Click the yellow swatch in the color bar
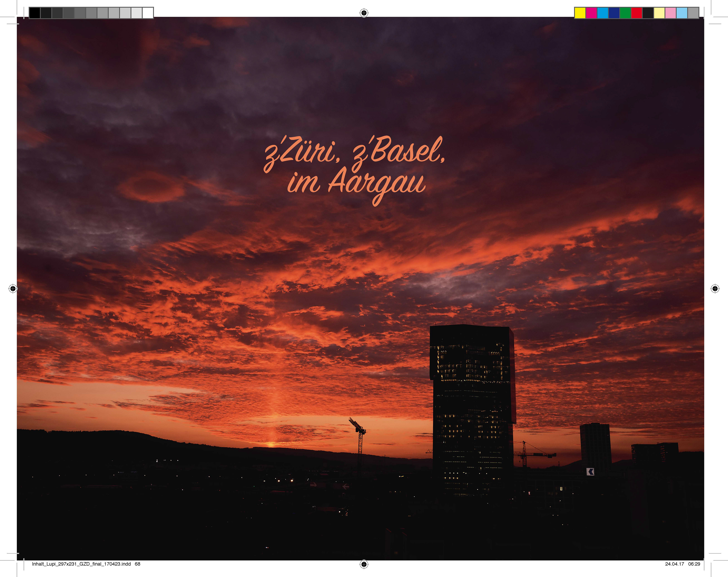 click(x=580, y=13)
